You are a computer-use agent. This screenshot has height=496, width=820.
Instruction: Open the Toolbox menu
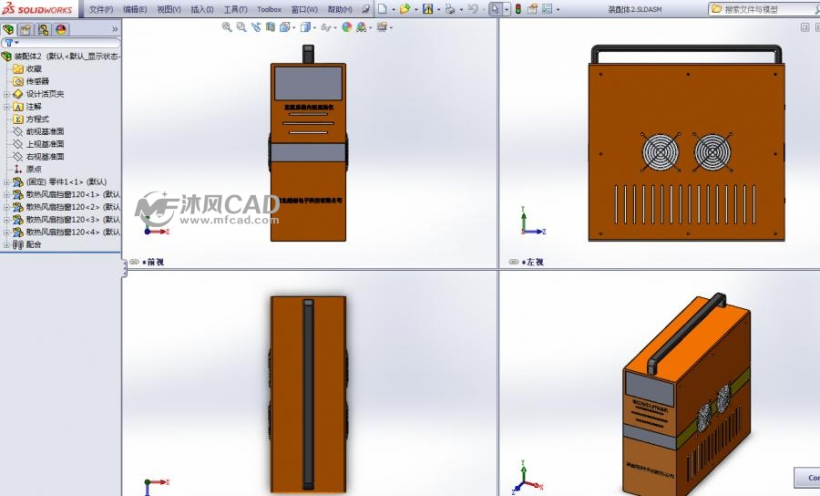tap(269, 9)
